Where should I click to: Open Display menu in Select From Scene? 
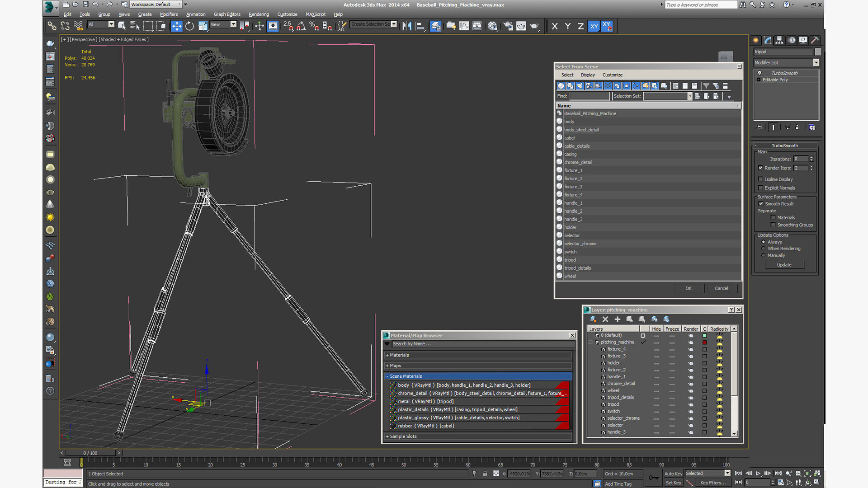point(587,75)
